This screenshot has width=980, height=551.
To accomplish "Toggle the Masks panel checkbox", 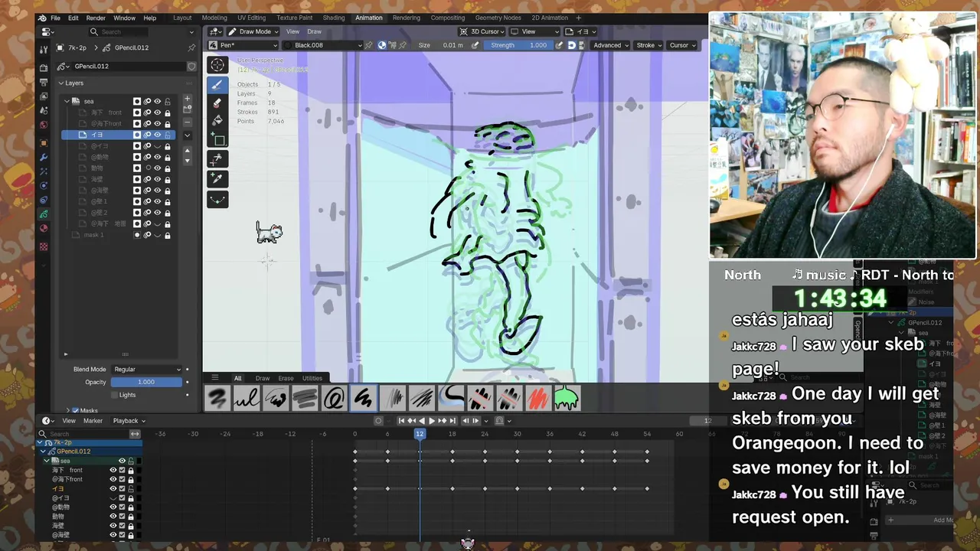I will coord(75,411).
